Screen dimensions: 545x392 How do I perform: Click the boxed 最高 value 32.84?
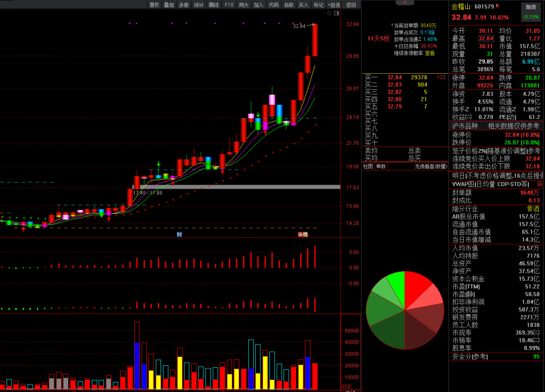(x=486, y=38)
